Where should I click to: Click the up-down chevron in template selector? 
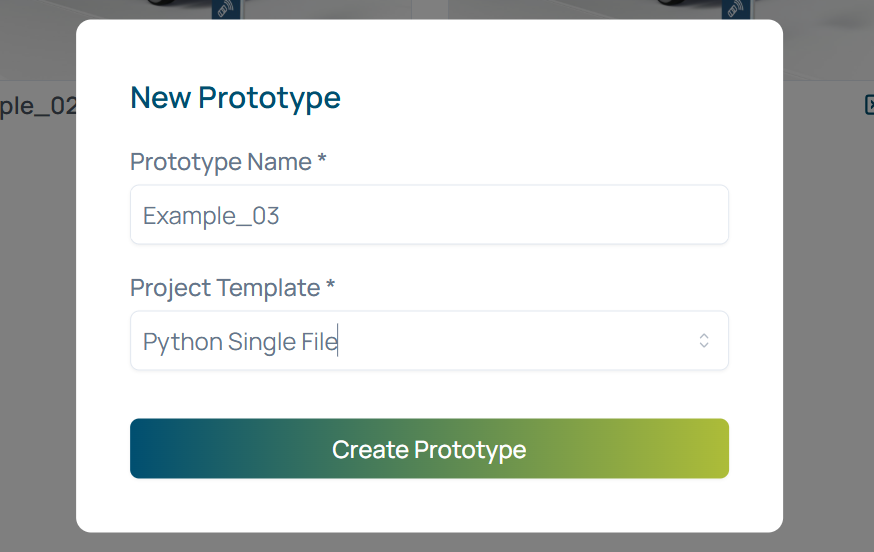click(704, 341)
